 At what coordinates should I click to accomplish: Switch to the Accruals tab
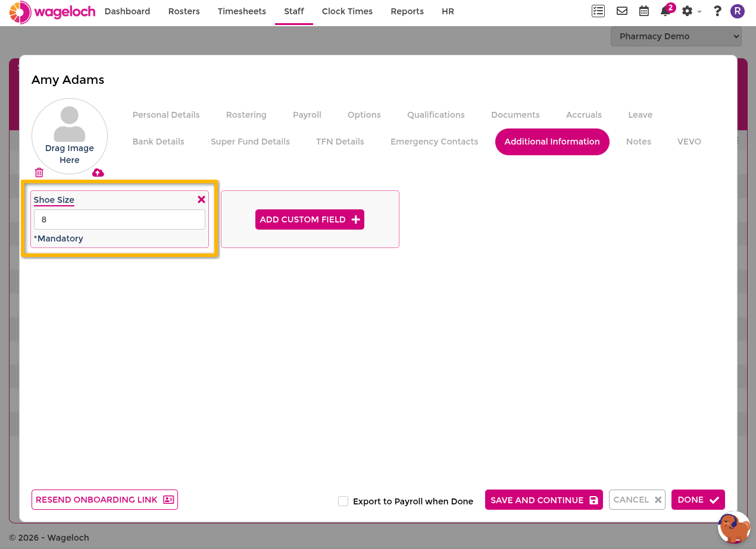[584, 115]
